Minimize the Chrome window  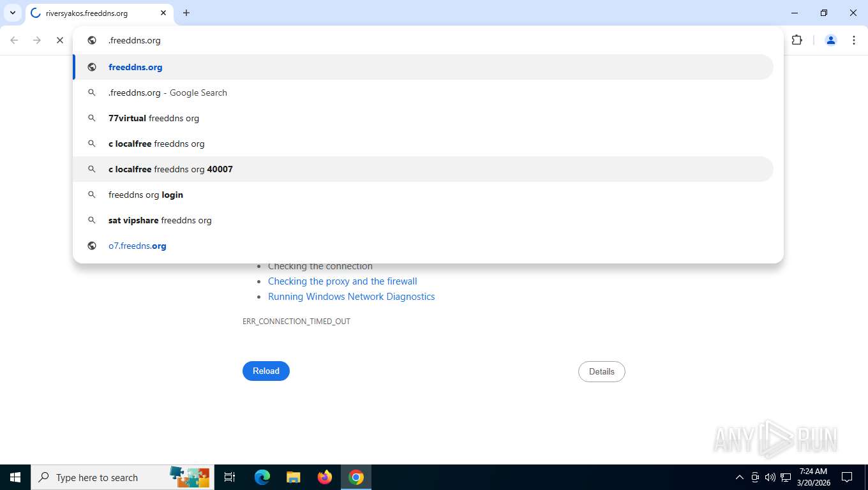(x=795, y=13)
